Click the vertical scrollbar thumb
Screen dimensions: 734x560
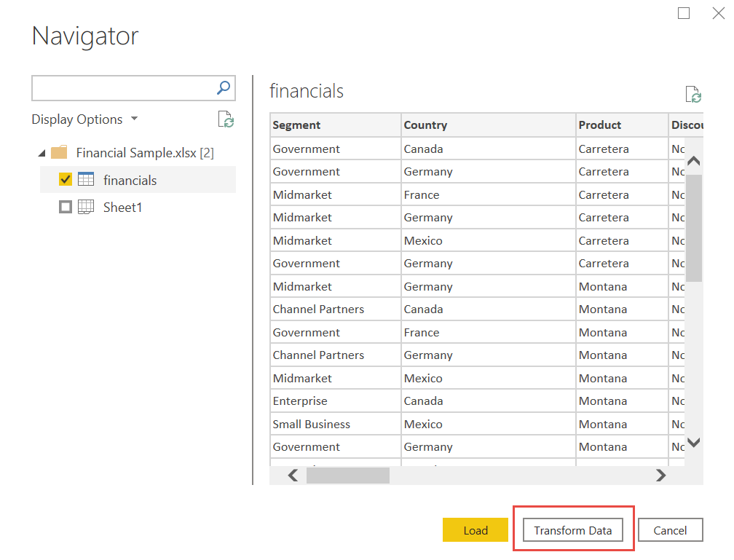coord(694,228)
